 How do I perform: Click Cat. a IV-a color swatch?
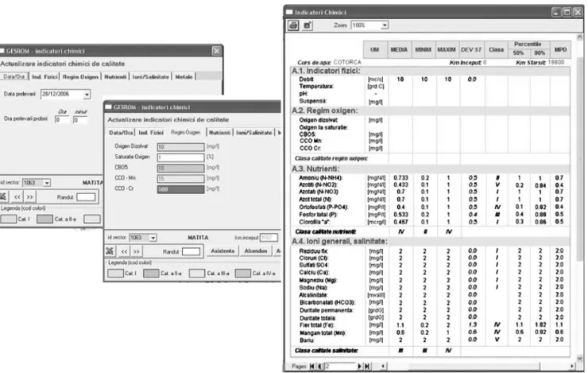pyautogui.click(x=243, y=273)
